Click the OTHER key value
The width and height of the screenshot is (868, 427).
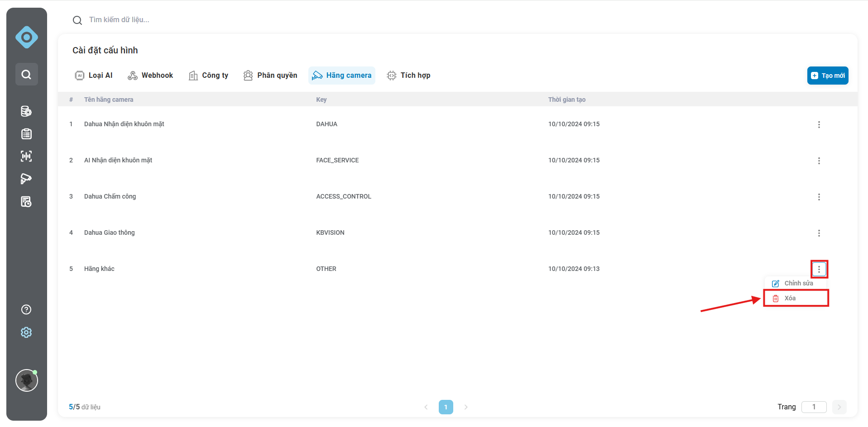326,269
